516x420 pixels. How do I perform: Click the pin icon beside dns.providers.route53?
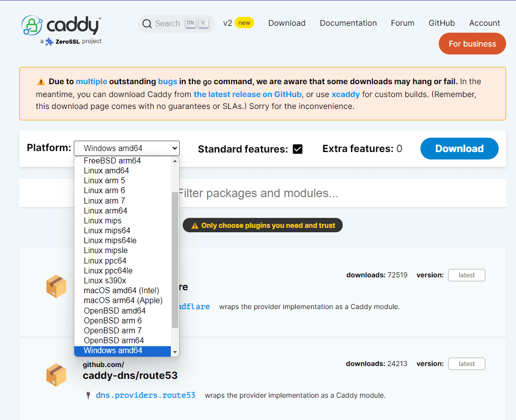coord(89,395)
